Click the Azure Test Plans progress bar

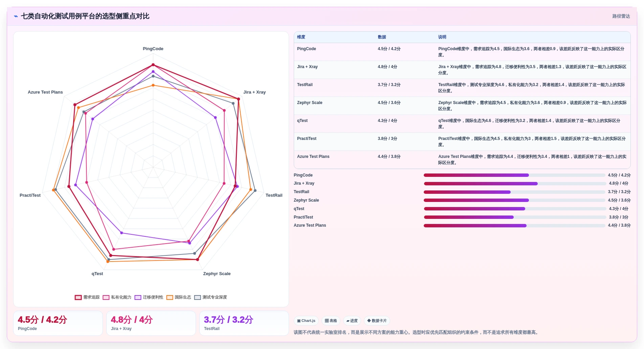(514, 226)
